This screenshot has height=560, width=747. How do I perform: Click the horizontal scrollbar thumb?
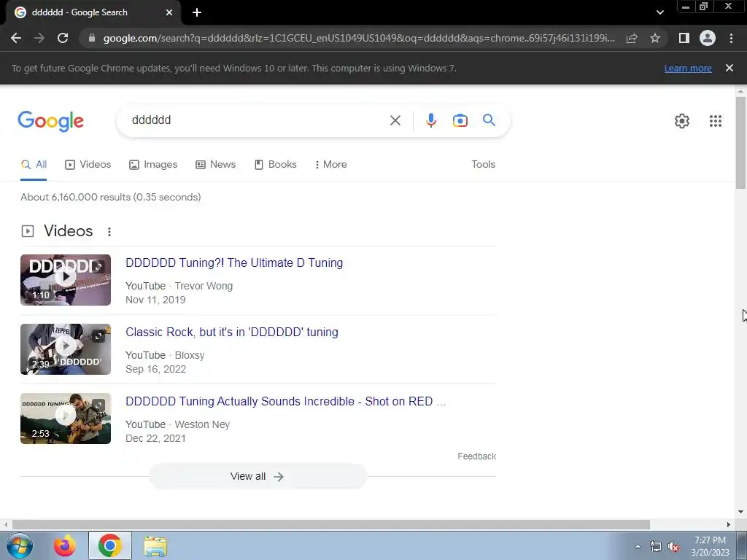[x=331, y=524]
